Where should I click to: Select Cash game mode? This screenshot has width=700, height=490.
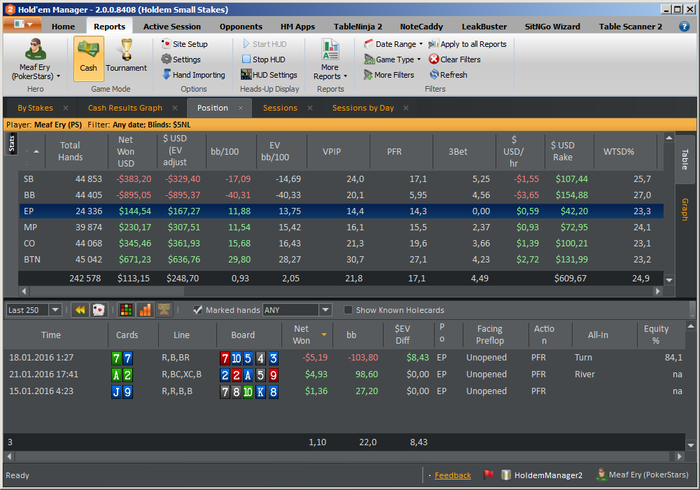(88, 58)
